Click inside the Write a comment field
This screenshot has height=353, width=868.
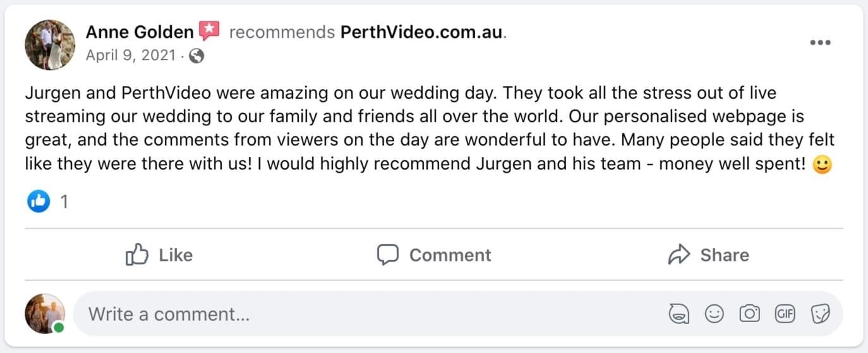pos(366,314)
